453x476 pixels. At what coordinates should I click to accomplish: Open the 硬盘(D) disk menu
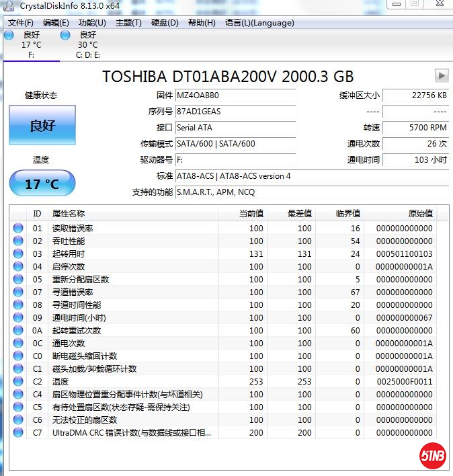[x=165, y=23]
